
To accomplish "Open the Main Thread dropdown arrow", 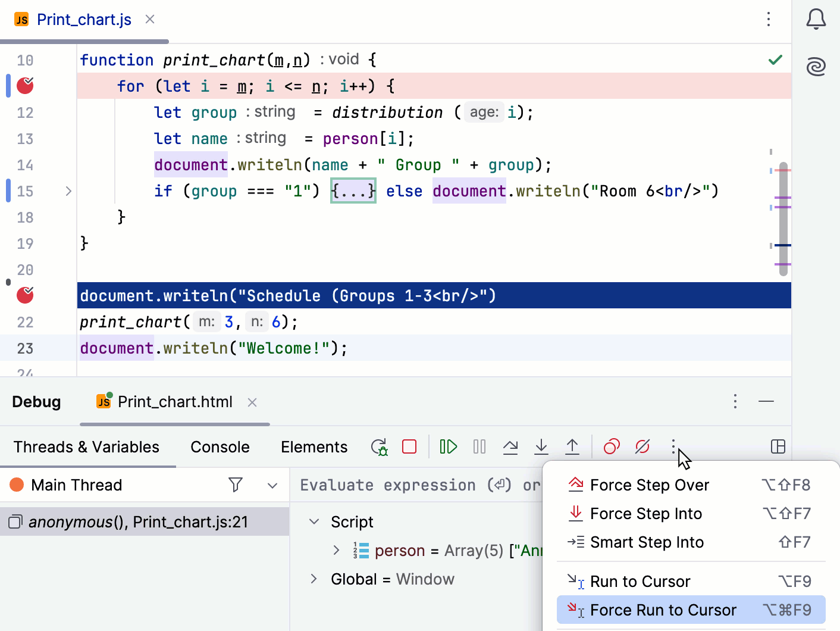I will pos(272,486).
